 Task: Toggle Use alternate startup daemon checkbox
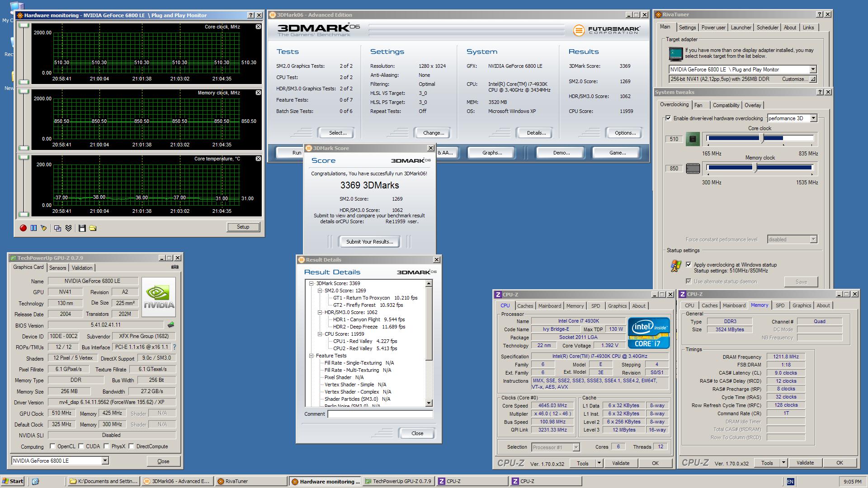(689, 281)
